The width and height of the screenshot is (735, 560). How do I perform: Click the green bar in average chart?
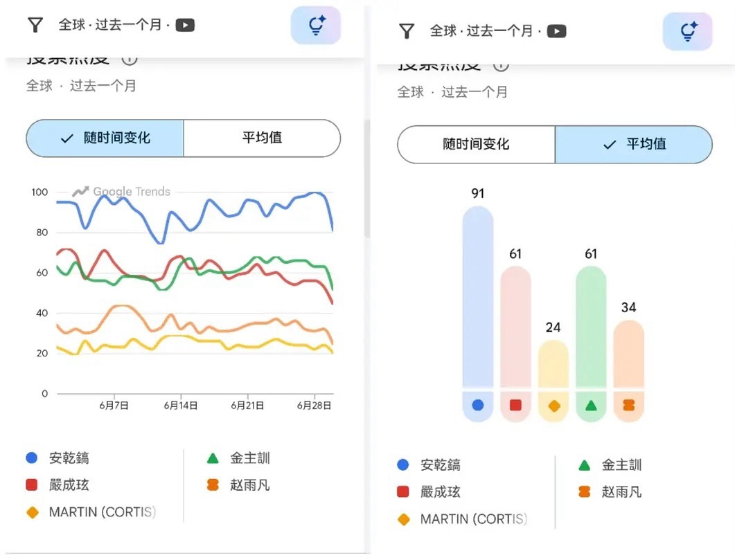point(591,327)
